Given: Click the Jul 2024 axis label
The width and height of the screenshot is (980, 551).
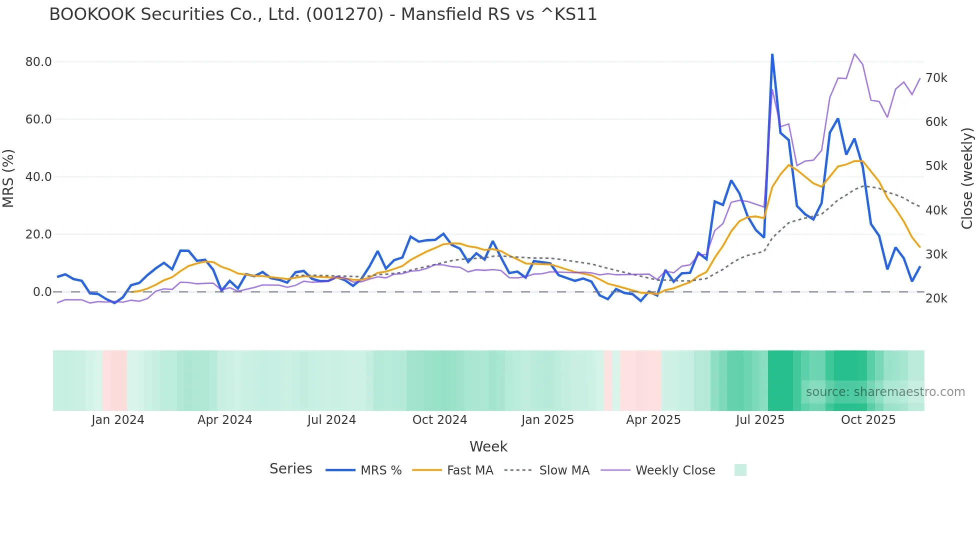Looking at the screenshot, I should click(331, 420).
